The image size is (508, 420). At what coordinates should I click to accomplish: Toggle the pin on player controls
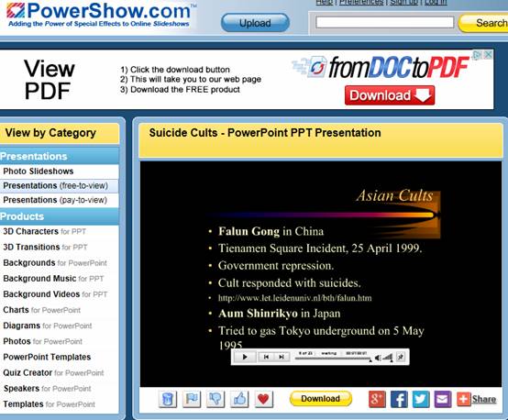pos(401,357)
